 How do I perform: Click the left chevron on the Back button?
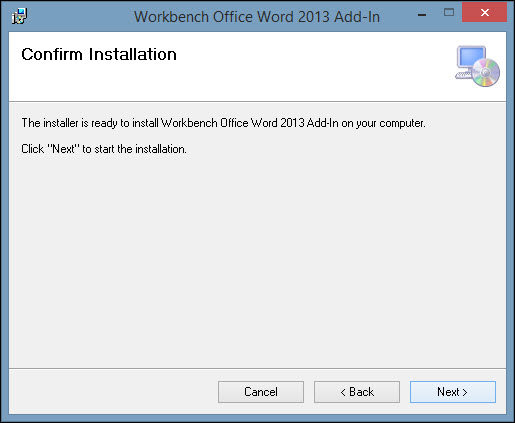point(343,393)
